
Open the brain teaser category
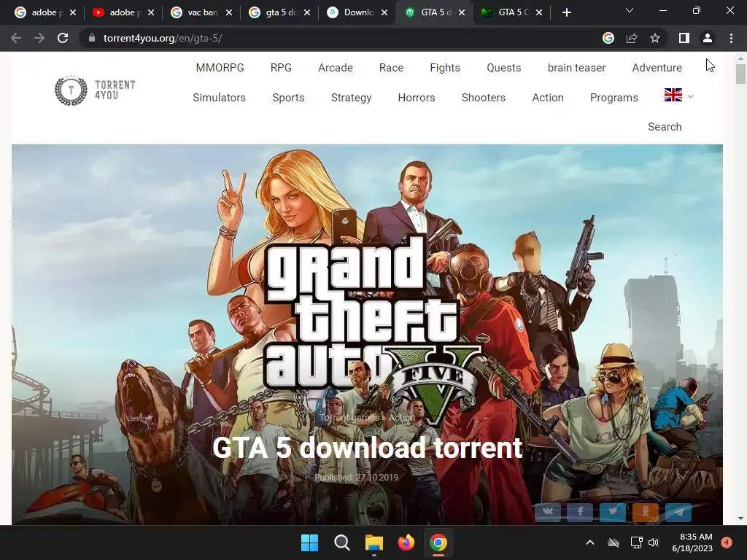pos(576,68)
